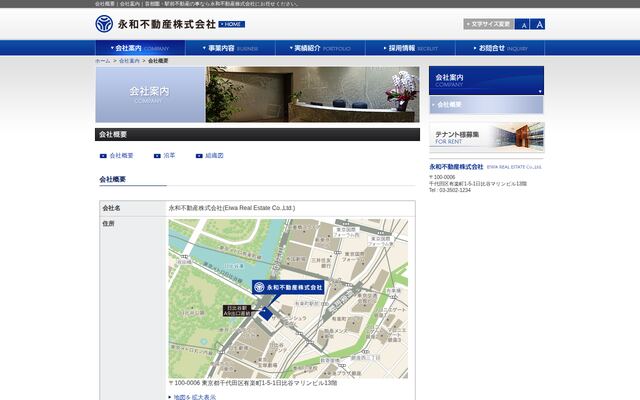Click 住所 table header cell
This screenshot has height=400, width=640.
pyautogui.click(x=133, y=310)
